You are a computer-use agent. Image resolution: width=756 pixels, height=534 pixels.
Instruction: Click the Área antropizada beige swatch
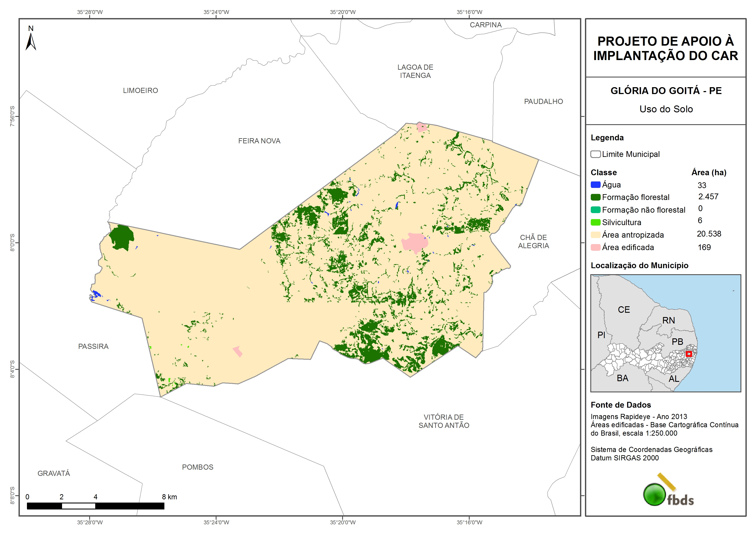[x=595, y=235]
